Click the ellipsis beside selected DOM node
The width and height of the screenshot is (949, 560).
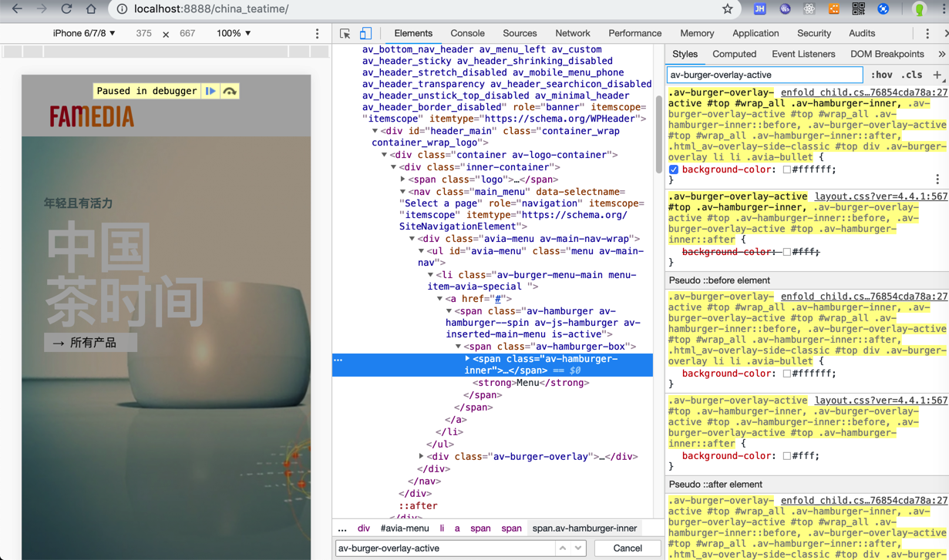click(x=338, y=360)
